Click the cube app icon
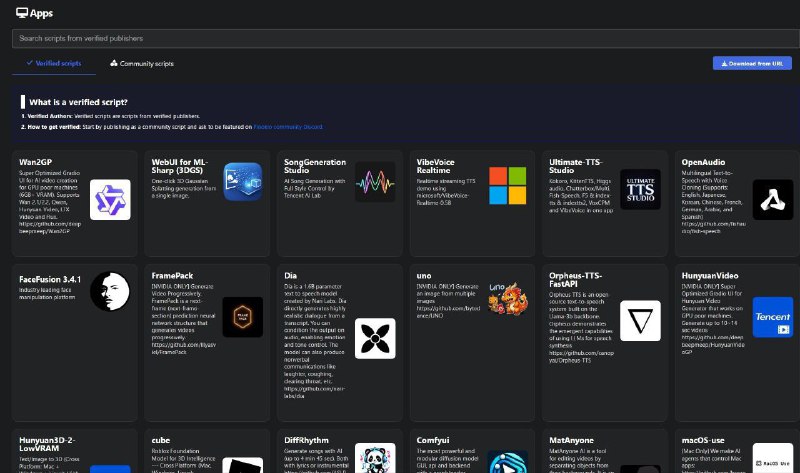Screen dimensions: 800x473 [x=243, y=465]
